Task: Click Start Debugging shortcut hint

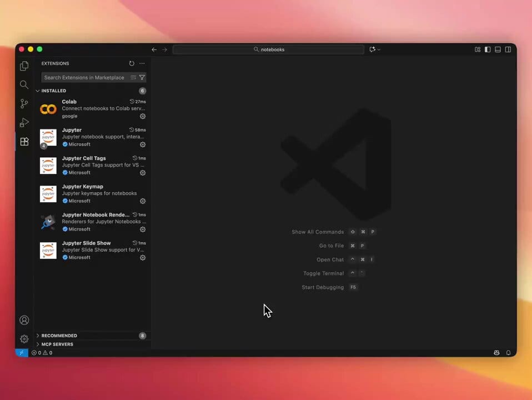Action: click(x=329, y=287)
